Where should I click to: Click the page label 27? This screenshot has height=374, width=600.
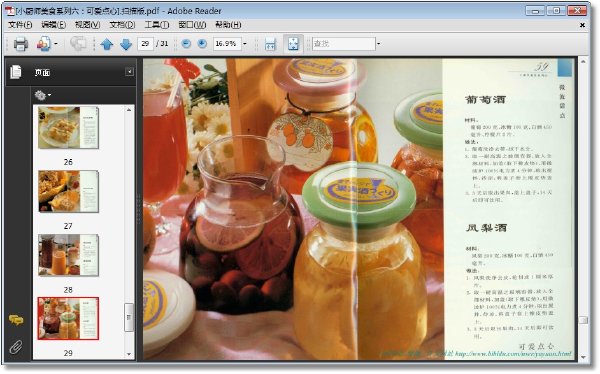pos(68,226)
